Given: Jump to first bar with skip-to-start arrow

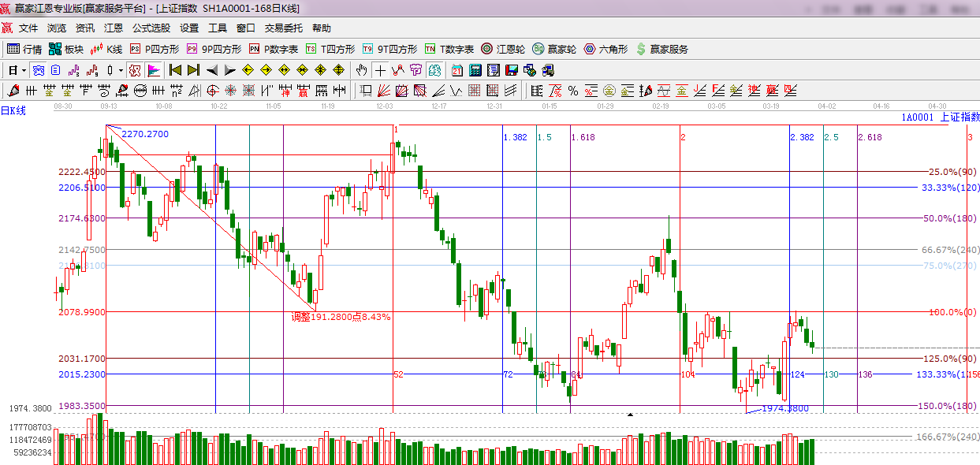Looking at the screenshot, I should tap(175, 70).
